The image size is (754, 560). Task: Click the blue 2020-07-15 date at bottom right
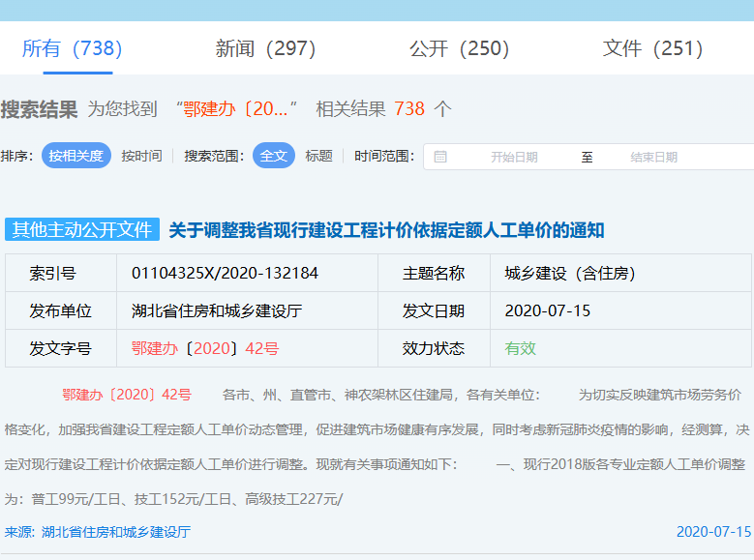tap(713, 532)
